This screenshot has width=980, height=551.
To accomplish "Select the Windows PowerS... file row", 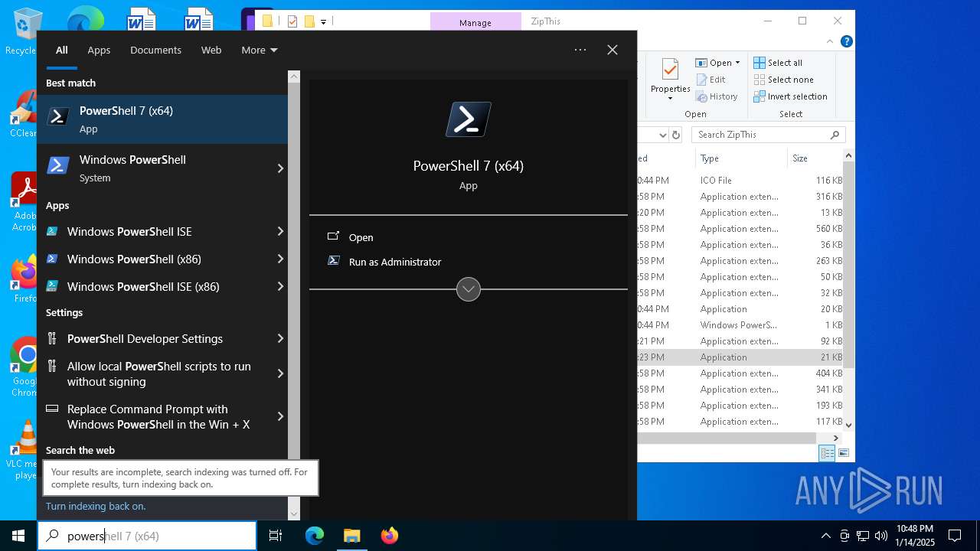I will click(740, 325).
